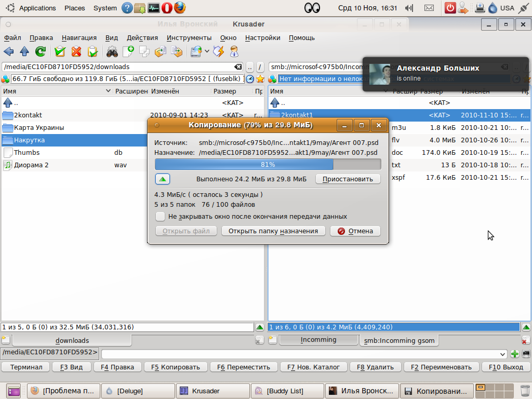
Task: Click the new file icon with green plus
Action: [x=128, y=51]
